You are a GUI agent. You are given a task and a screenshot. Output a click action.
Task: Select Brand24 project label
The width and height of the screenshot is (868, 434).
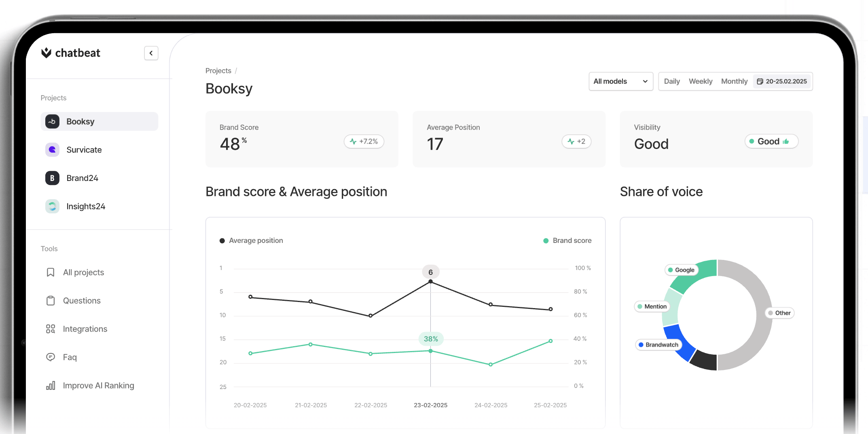(x=83, y=178)
